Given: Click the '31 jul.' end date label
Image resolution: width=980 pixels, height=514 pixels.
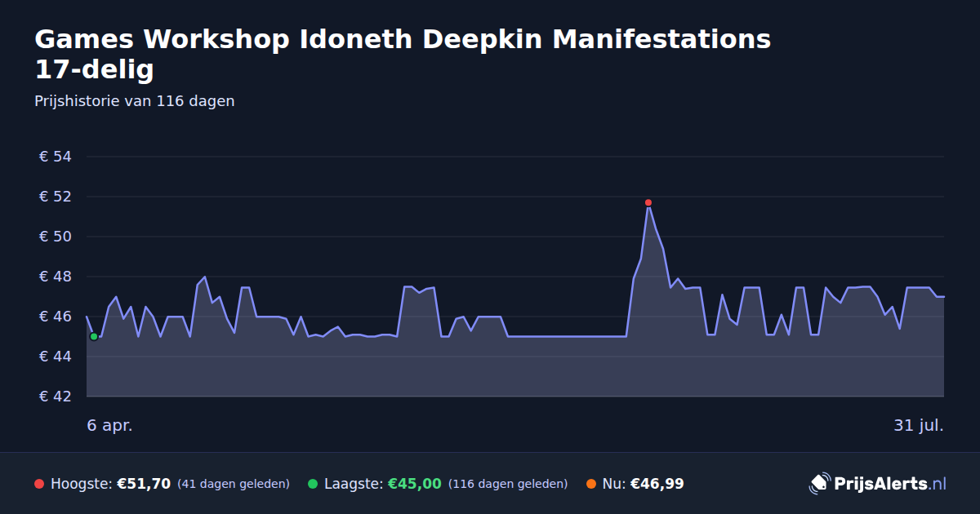Looking at the screenshot, I should tap(919, 426).
